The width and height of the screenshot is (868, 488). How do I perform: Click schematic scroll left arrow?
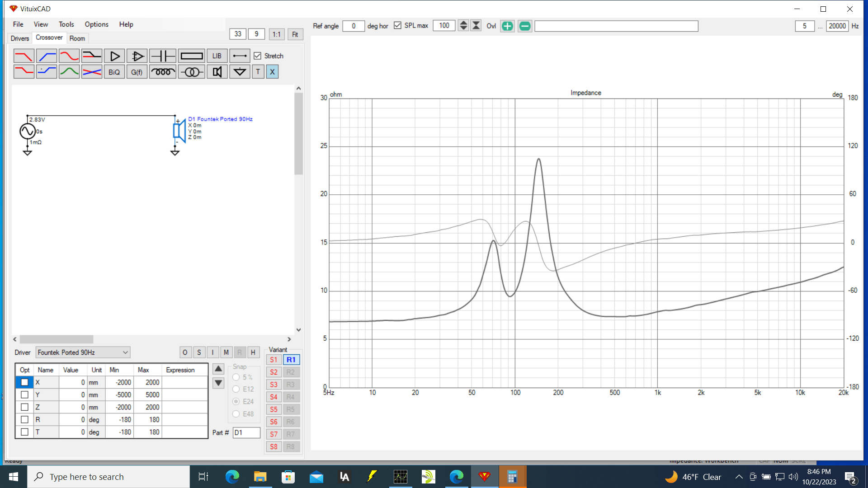point(15,339)
